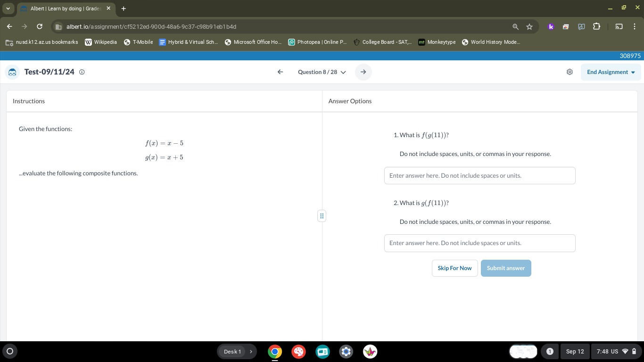Screen dimensions: 644x362
Task: Open the red paint palette shelf app
Action: pyautogui.click(x=298, y=352)
